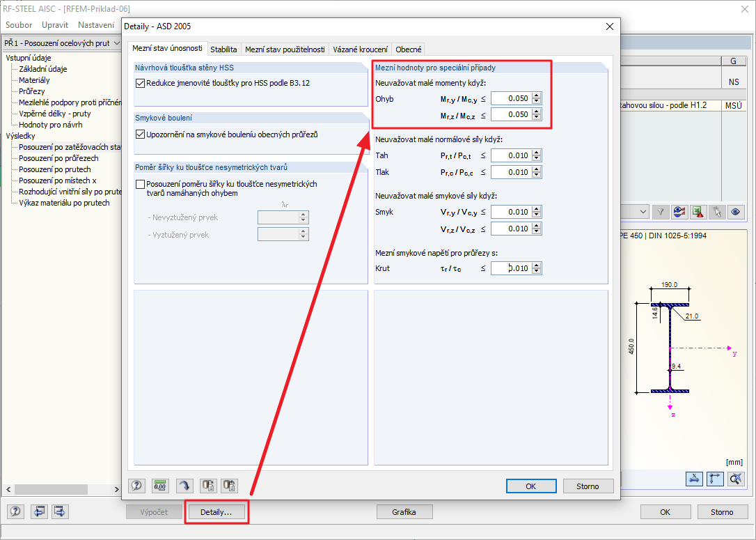
Task: Switch to Mezní stav únosnosti tab
Action: tap(167, 48)
